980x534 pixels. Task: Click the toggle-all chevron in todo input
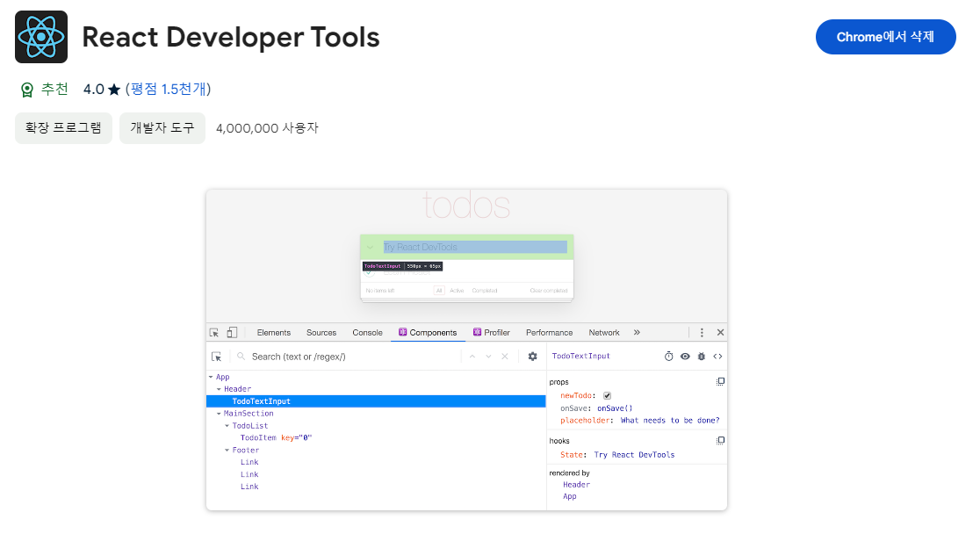[370, 247]
